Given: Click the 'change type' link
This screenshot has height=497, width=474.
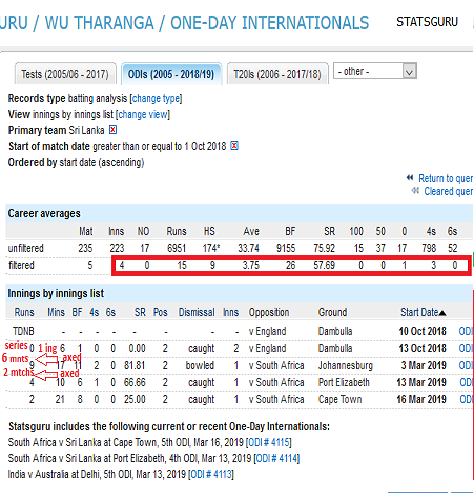Looking at the screenshot, I should tap(156, 99).
